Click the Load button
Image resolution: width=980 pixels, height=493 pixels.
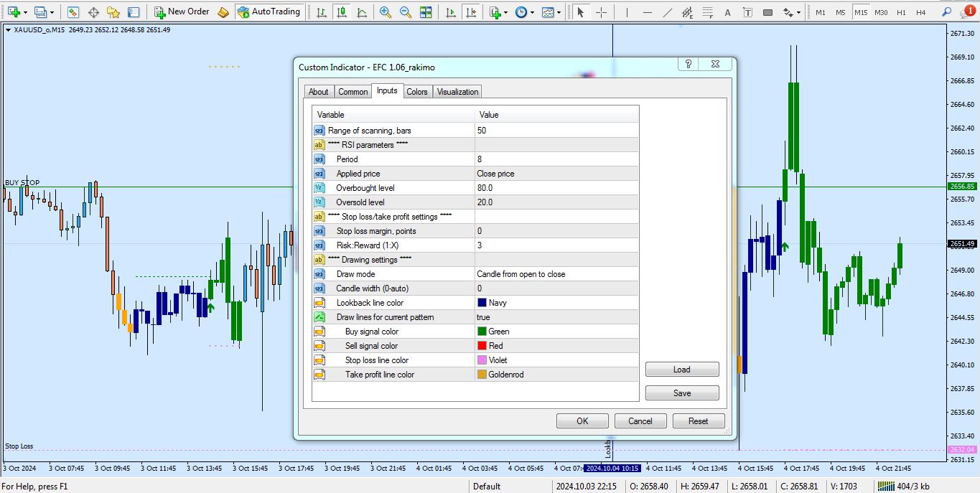point(681,370)
